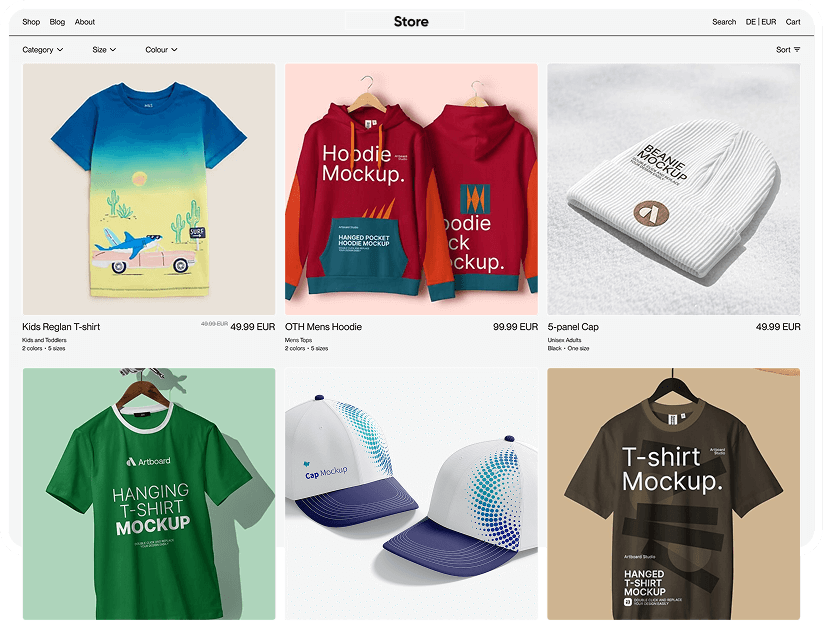Open the Shop menu item
Image resolution: width=823 pixels, height=621 pixels.
(x=31, y=22)
